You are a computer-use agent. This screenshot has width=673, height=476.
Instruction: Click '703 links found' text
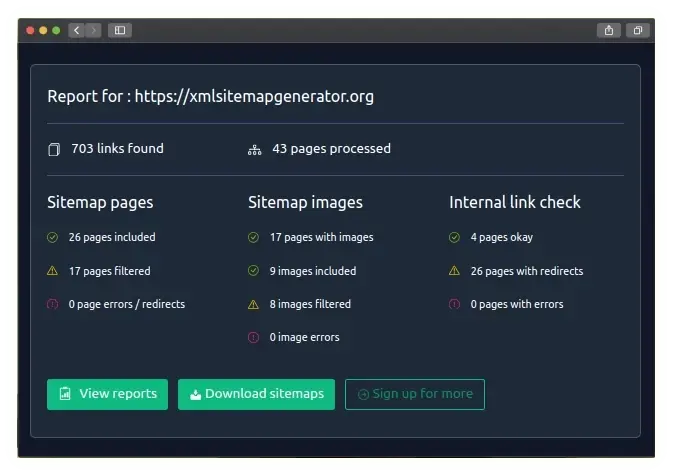[117, 149]
